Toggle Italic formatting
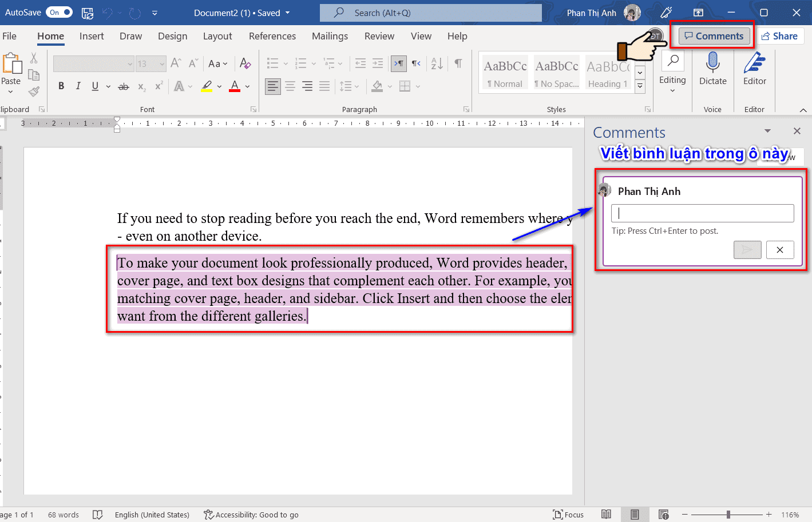812x522 pixels. click(78, 86)
